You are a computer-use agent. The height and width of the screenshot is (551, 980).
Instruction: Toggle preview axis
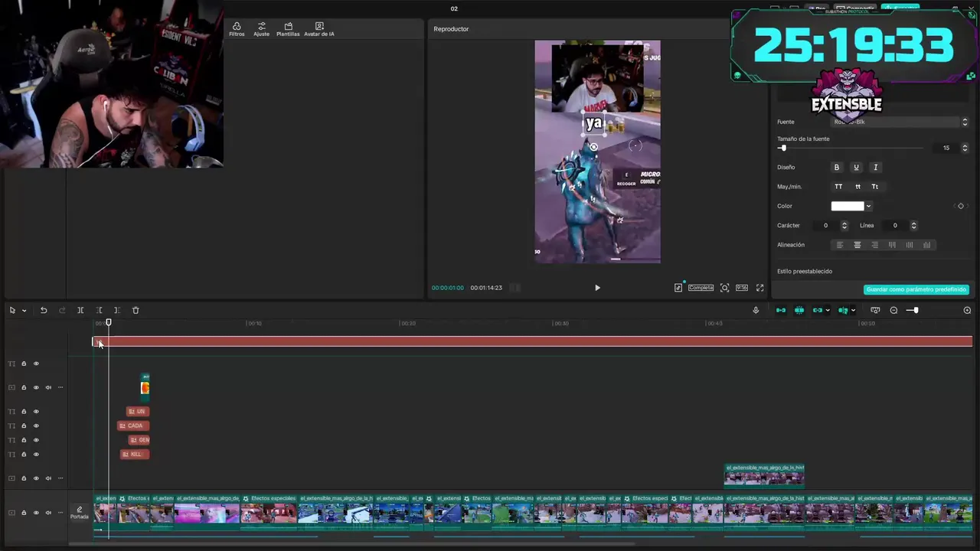[843, 310]
